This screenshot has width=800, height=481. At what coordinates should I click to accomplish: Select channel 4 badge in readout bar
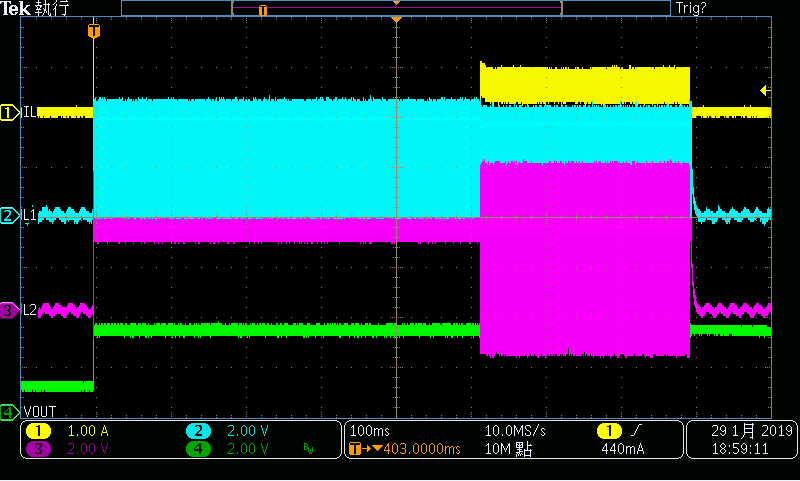click(x=198, y=449)
